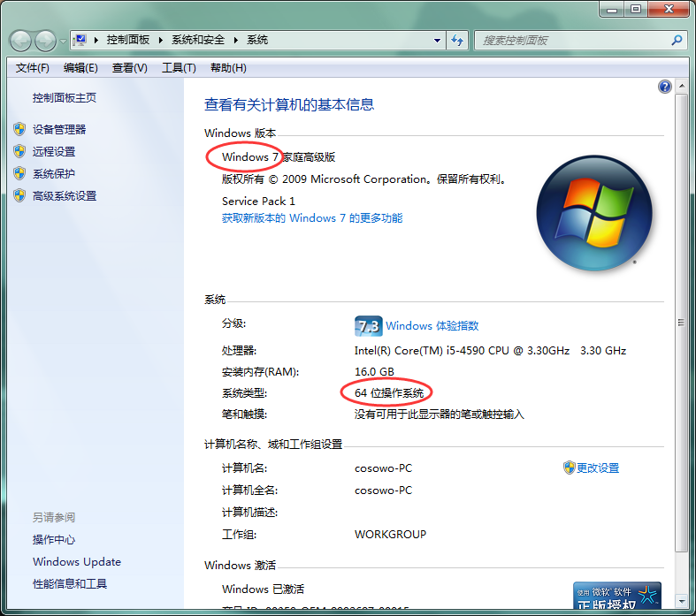
Task: Click 获取新版本的 Windows 7 的更多功能 link
Action: 312,218
